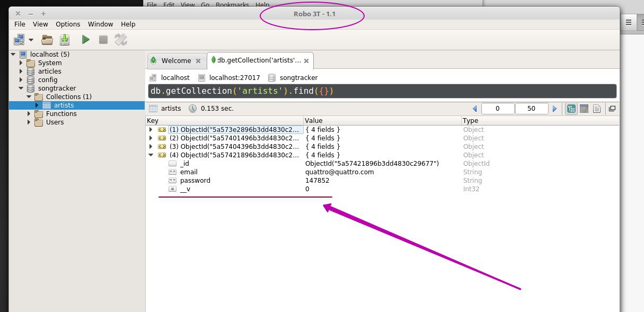Open the Connect icon's dropdown arrow

tap(31, 40)
